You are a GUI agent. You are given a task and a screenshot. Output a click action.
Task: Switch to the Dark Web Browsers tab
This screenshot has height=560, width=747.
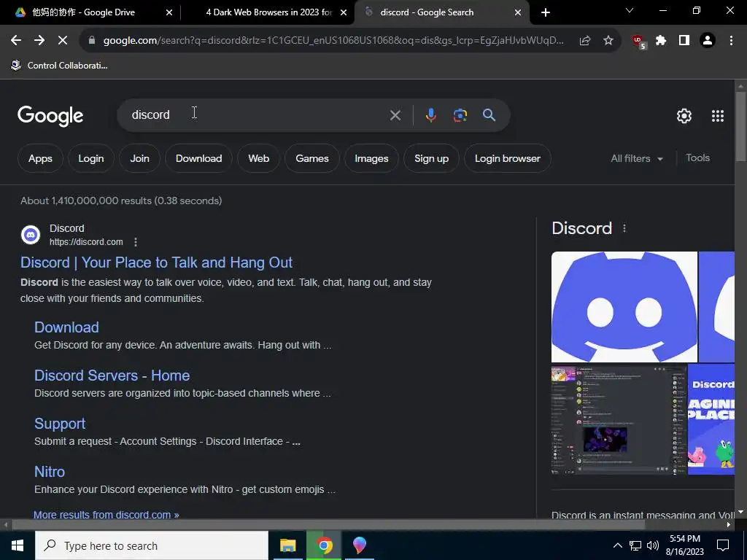(268, 12)
